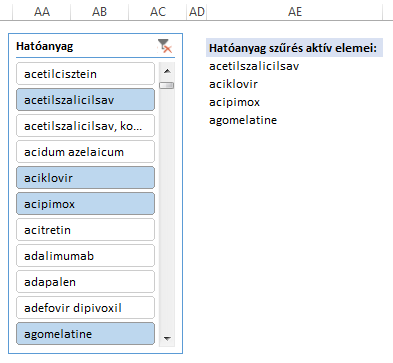This screenshot has width=393, height=363.
Task: Select column AA header
Action: point(42,12)
